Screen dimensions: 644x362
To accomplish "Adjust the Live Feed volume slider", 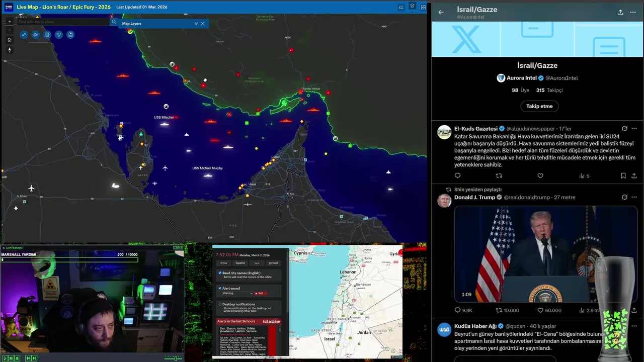I will pos(173,358).
